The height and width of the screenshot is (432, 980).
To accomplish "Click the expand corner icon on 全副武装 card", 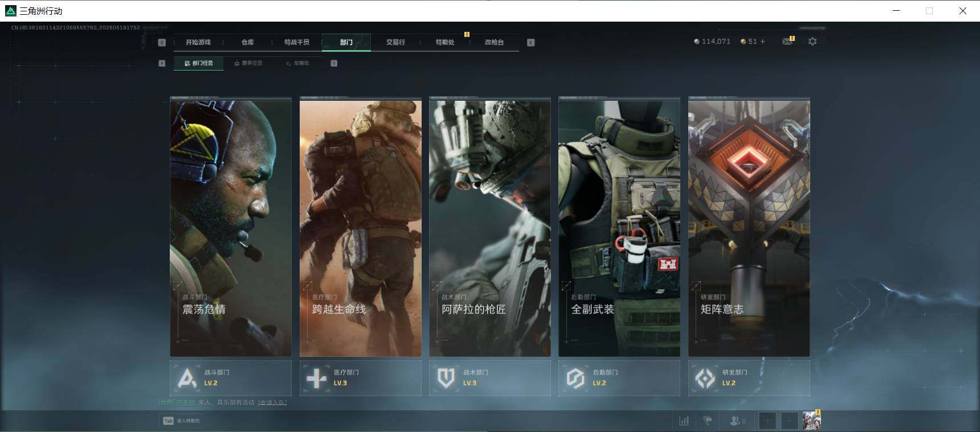I will [x=566, y=285].
